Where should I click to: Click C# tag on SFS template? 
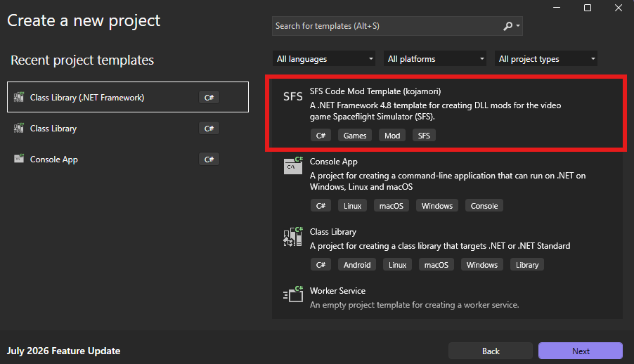321,136
